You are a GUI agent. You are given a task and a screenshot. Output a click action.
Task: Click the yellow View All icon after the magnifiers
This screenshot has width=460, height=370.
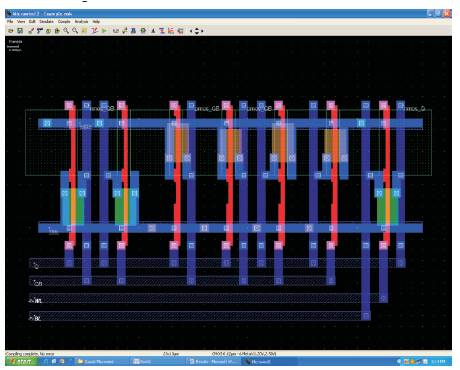84,31
